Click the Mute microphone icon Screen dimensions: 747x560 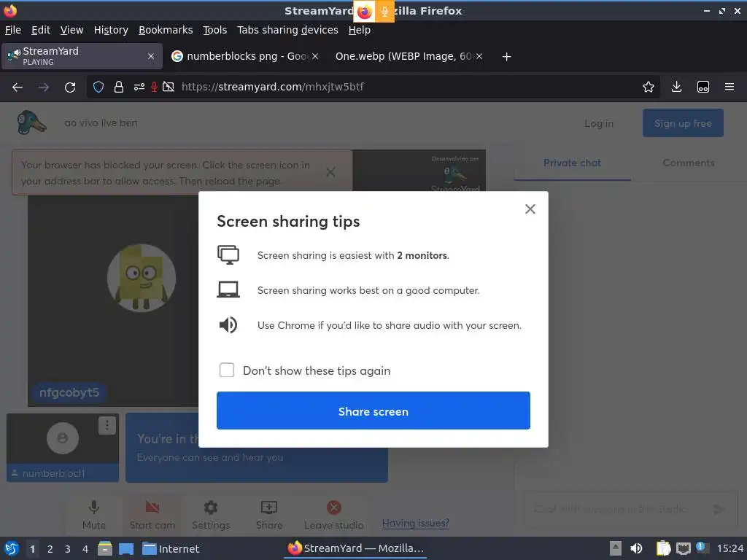tap(94, 507)
